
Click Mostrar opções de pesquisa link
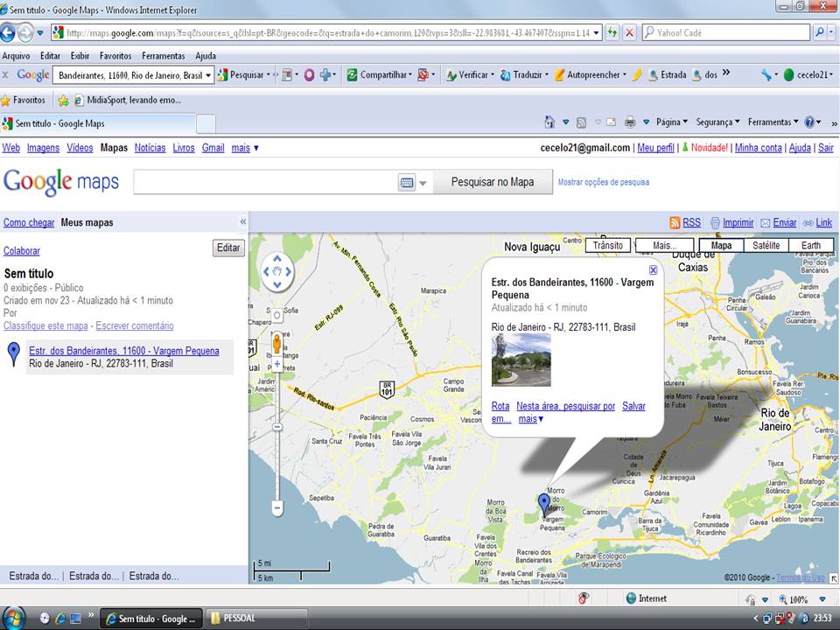603,182
